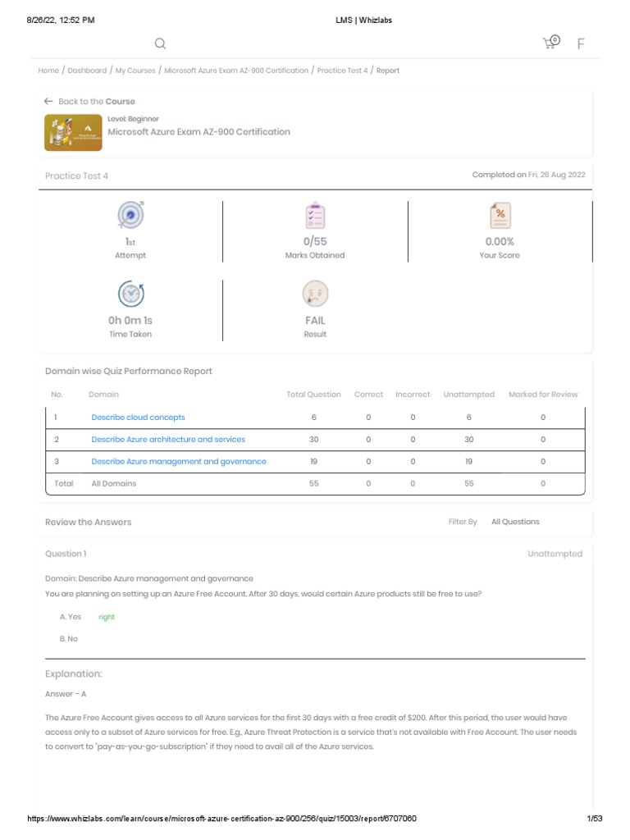Screen dimensions: 630x840
Task: Open the Filter By All Questions dropdown
Action: (x=515, y=522)
